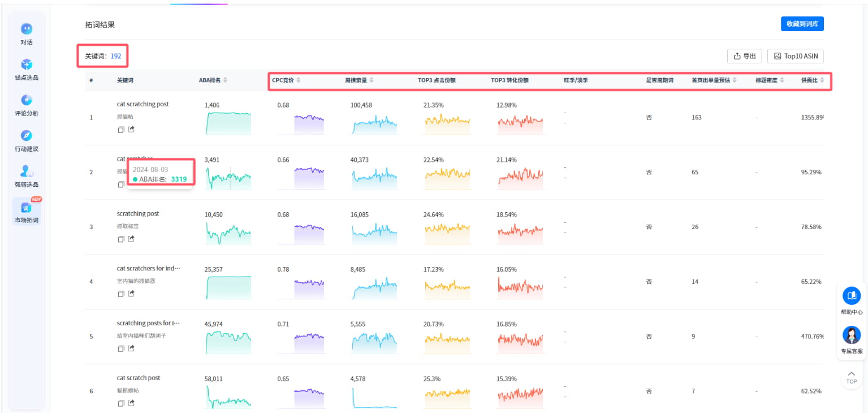
Task: Sort table by 周搜索量 column
Action: (x=372, y=80)
